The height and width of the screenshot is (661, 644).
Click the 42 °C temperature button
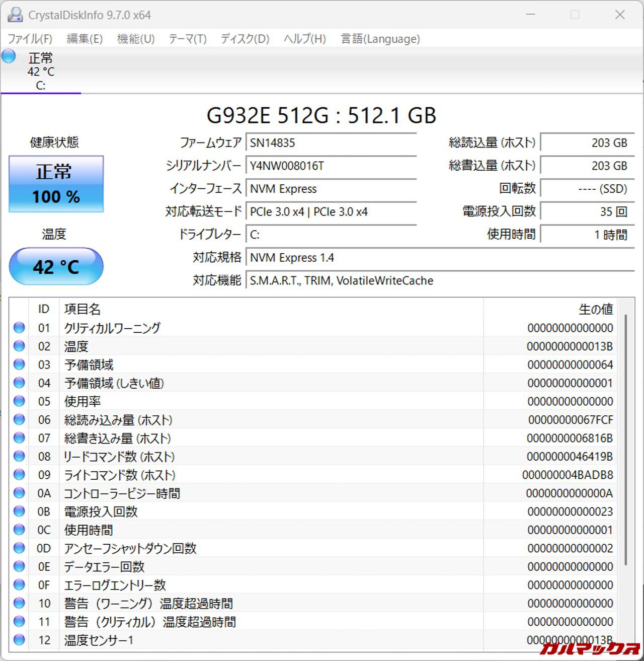coord(56,266)
